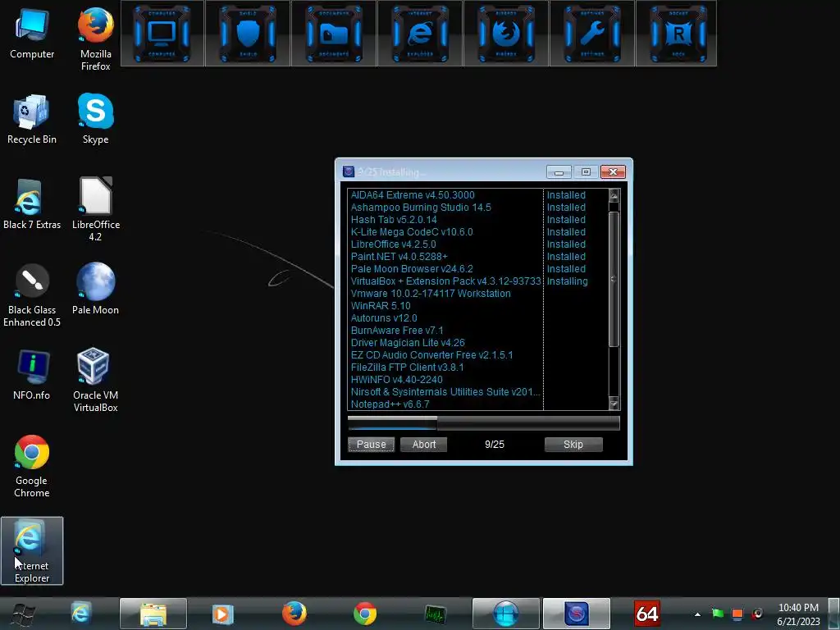Click the Firefox dock tile
This screenshot has height=630, width=840.
tap(505, 33)
